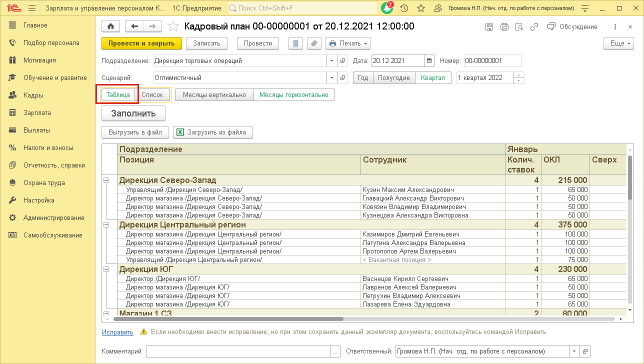Open Кадры section in sidebar

click(x=33, y=95)
